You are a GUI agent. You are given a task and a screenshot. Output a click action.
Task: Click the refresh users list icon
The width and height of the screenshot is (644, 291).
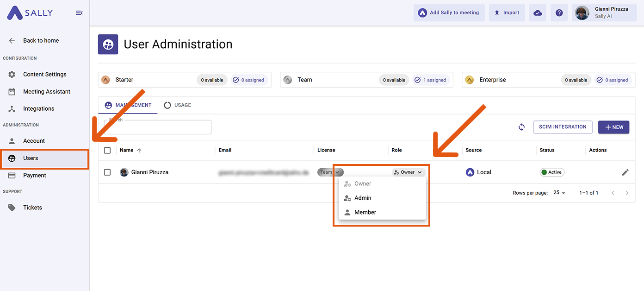coord(521,127)
